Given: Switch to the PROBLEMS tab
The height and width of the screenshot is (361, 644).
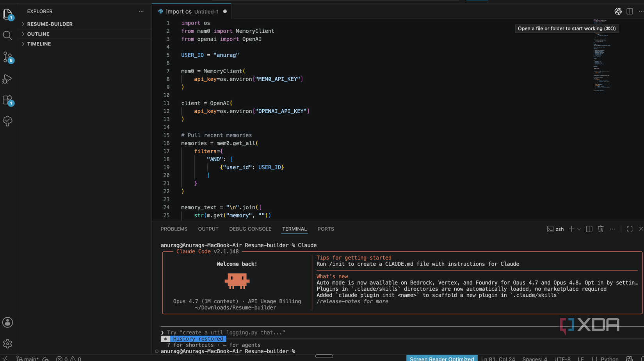Looking at the screenshot, I should click(174, 229).
